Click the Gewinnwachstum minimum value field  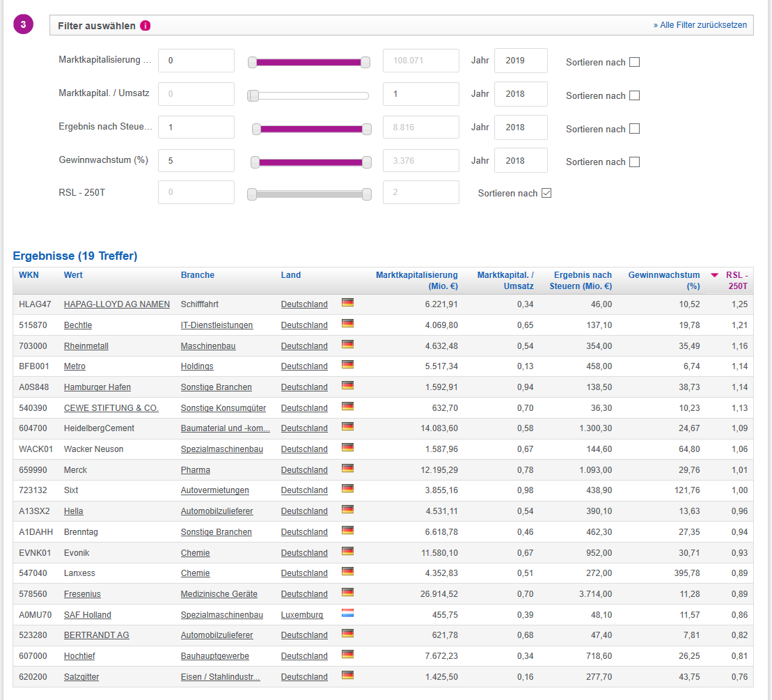[196, 161]
